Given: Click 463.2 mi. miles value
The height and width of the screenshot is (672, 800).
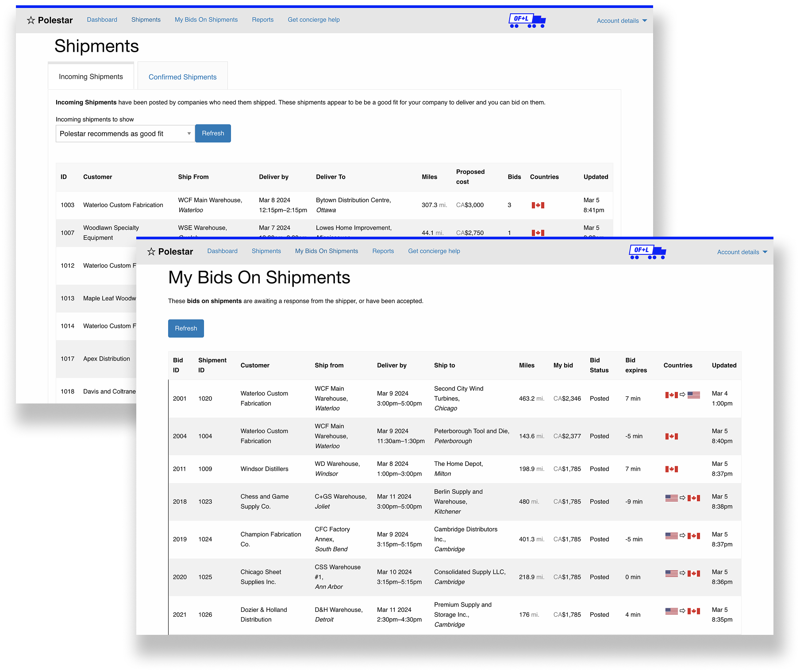Looking at the screenshot, I should pos(531,399).
